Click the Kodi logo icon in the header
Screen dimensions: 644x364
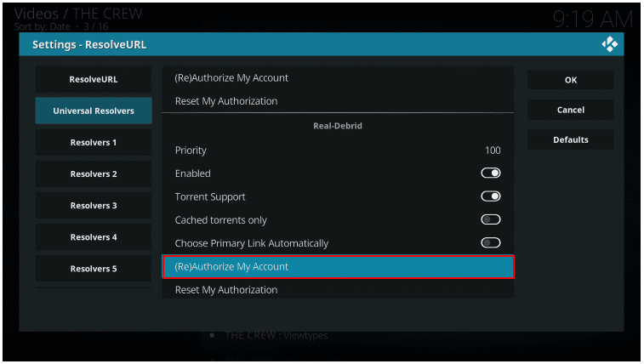tap(609, 44)
